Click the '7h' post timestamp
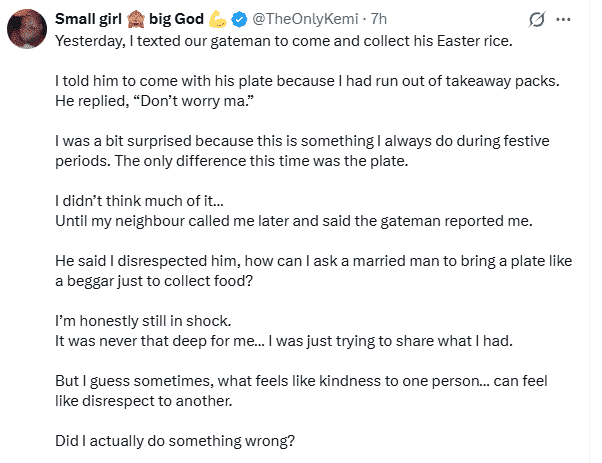 pos(380,19)
